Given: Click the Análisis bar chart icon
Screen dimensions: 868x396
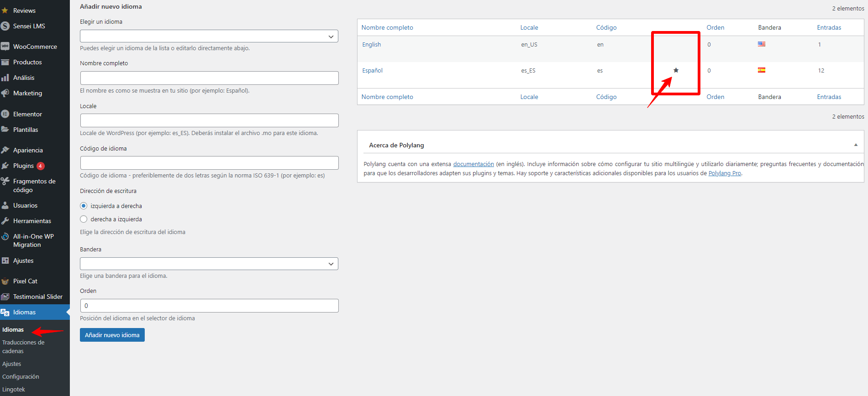Looking at the screenshot, I should (x=5, y=78).
